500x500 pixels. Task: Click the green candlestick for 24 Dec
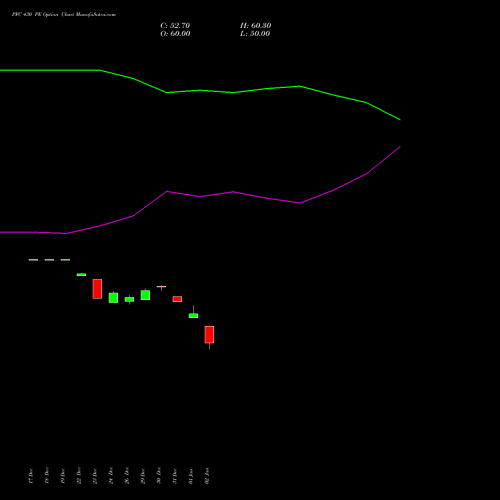point(113,298)
